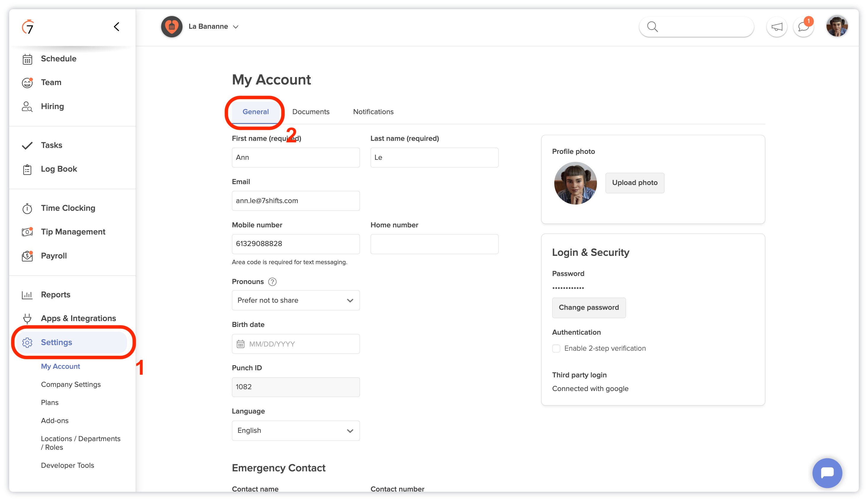Open Plans settings link

point(50,403)
